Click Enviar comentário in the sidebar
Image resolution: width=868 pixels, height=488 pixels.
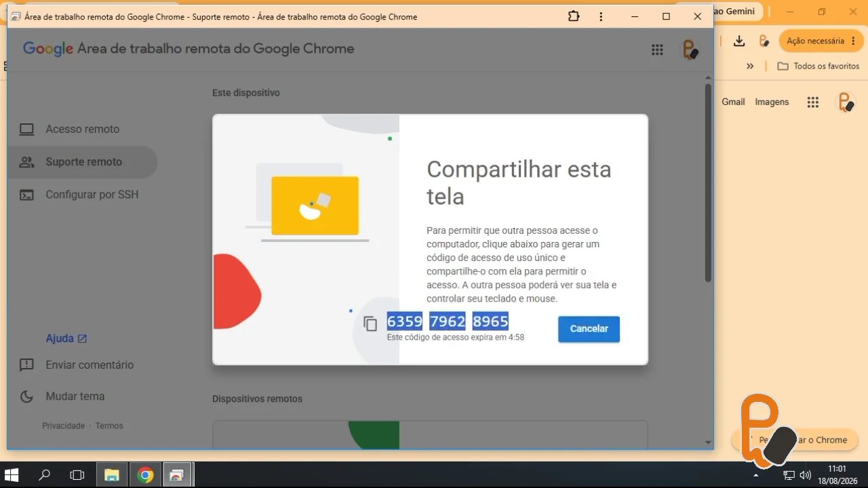pyautogui.click(x=77, y=365)
